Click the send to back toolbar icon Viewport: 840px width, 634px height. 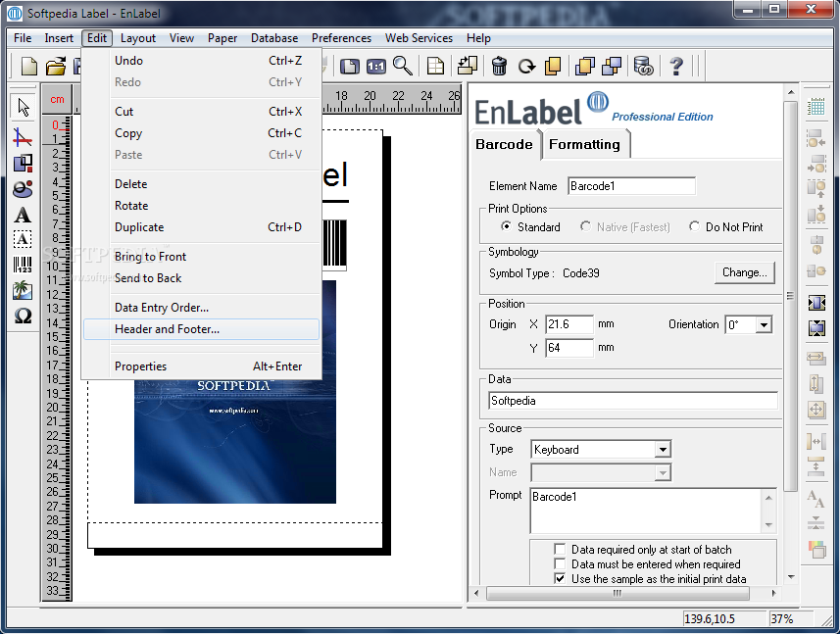(612, 67)
